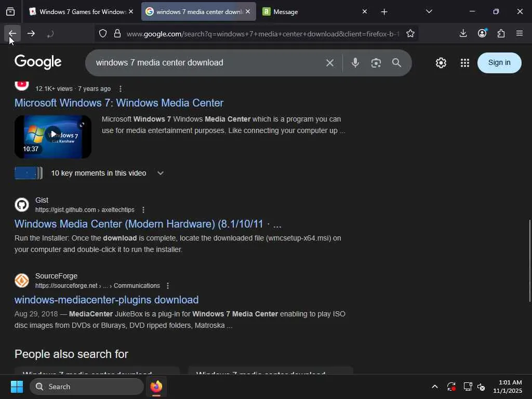
Task: Click the gist.github.com URL text
Action: point(85,210)
